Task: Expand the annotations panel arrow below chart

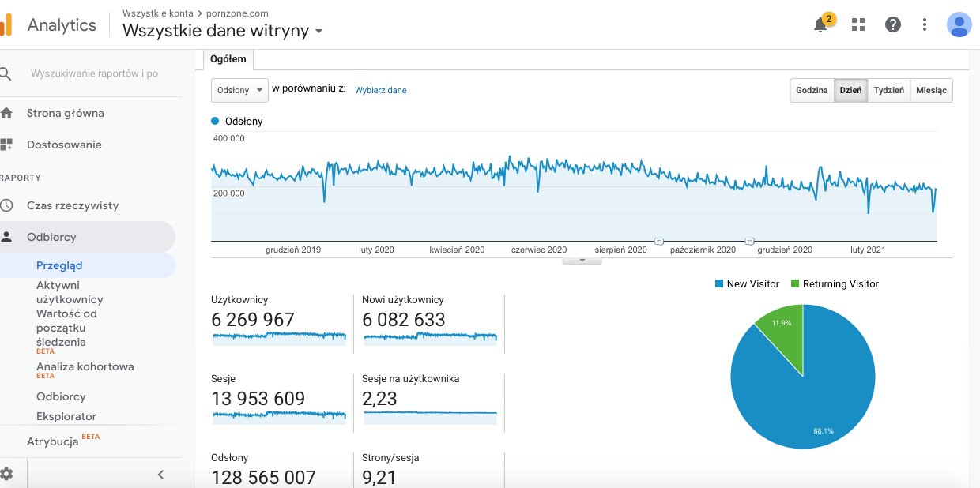Action: [582, 260]
